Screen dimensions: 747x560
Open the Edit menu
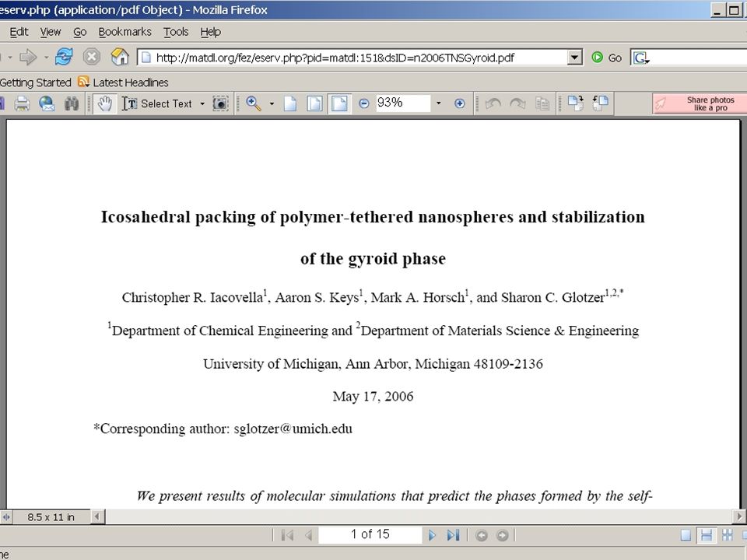coord(19,32)
